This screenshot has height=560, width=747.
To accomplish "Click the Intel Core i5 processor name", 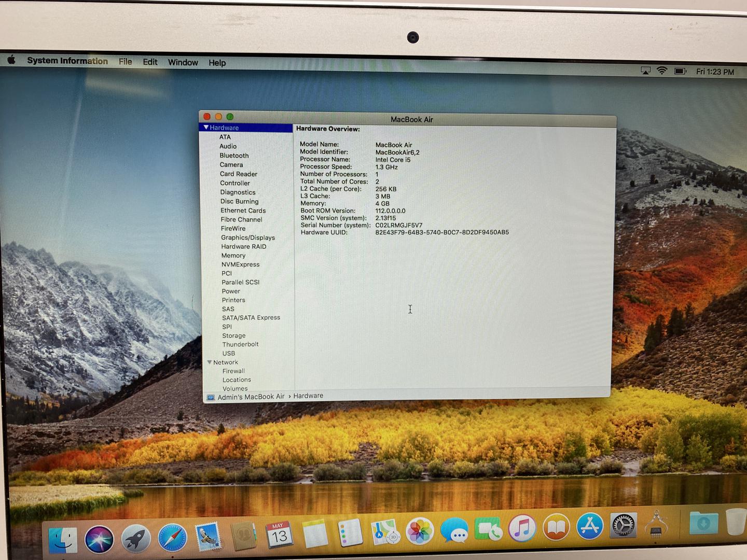I will pos(393,160).
